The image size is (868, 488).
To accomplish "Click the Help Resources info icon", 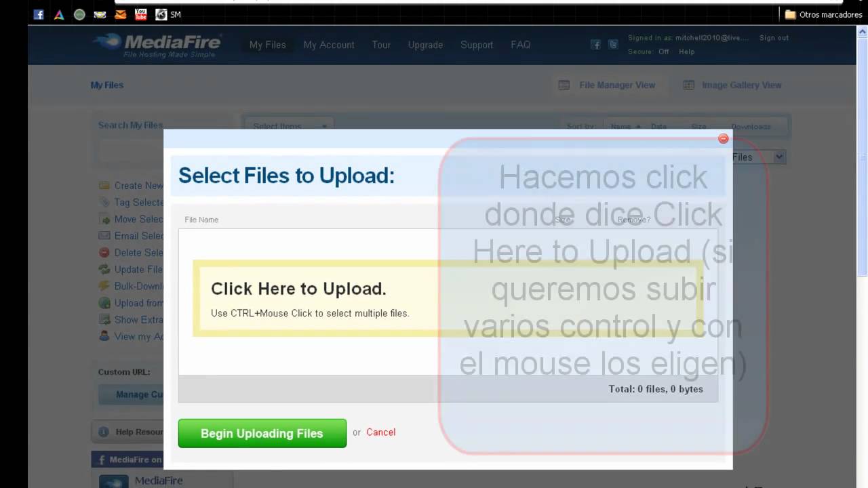I will coord(104,432).
